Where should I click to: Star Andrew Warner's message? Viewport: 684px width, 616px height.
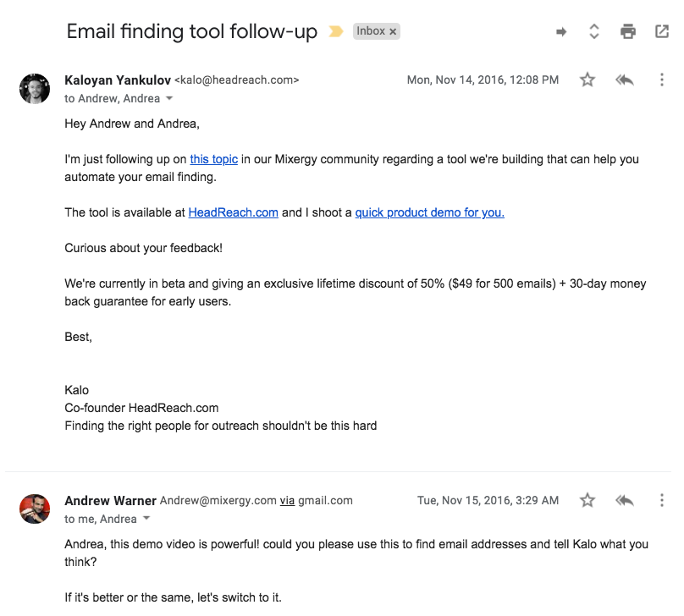587,500
